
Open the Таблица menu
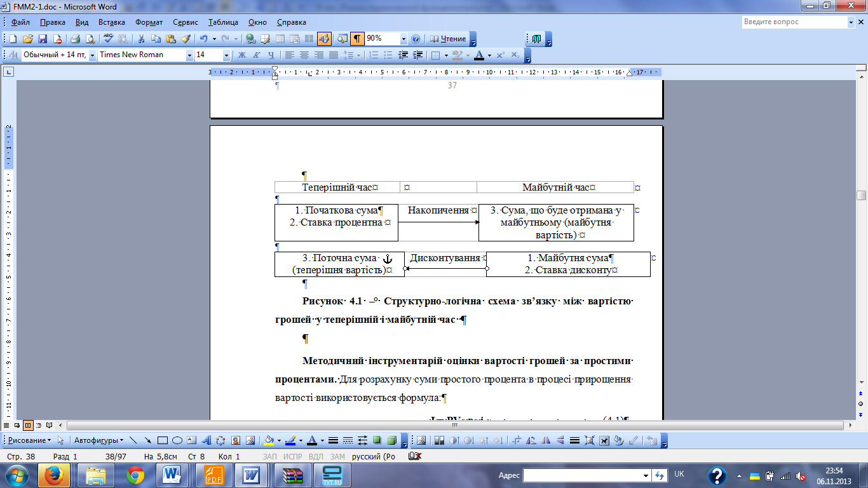(x=223, y=22)
